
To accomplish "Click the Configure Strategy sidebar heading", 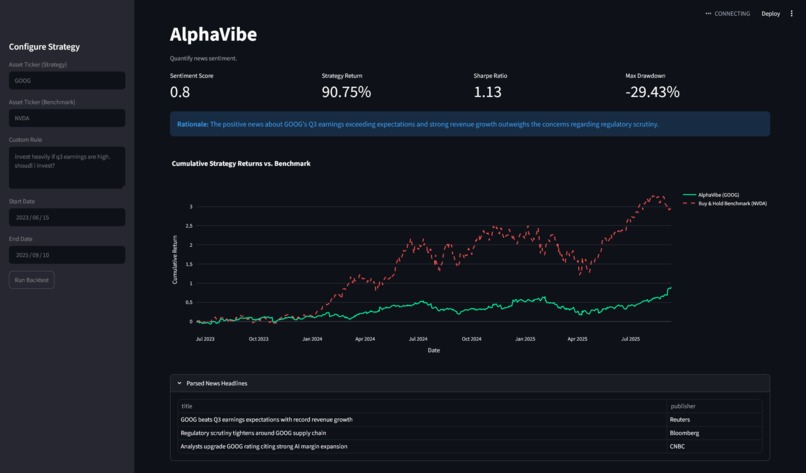I will 44,47.
